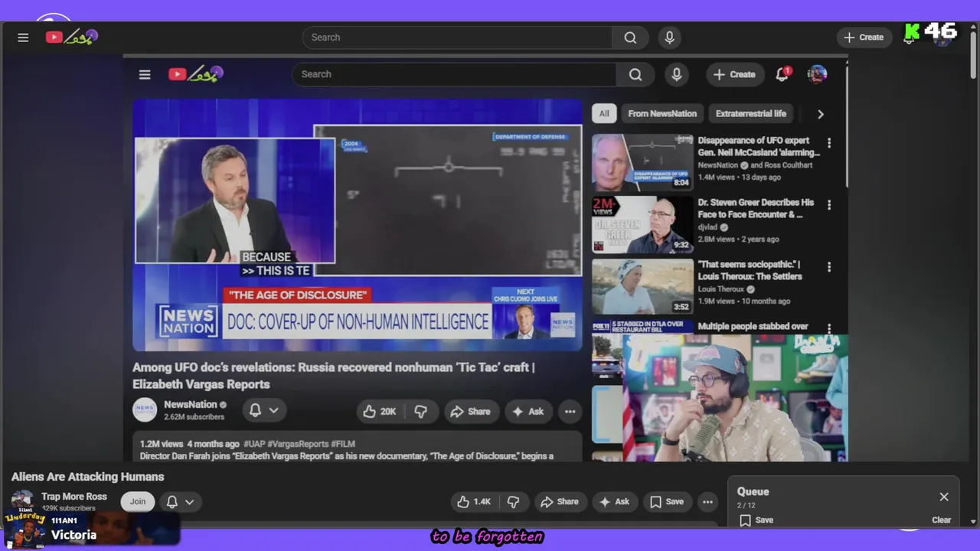This screenshot has width=980, height=551.
Task: Focus the outer top search field
Action: coord(457,37)
